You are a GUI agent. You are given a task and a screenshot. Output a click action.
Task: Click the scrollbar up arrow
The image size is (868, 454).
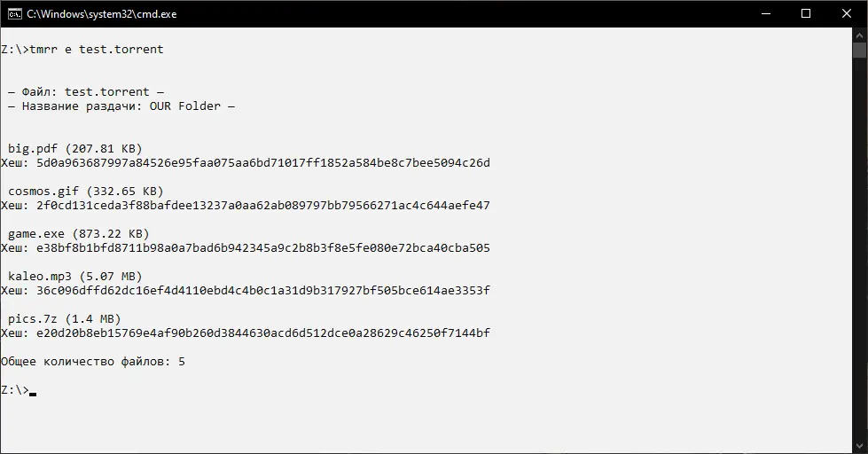[860, 34]
